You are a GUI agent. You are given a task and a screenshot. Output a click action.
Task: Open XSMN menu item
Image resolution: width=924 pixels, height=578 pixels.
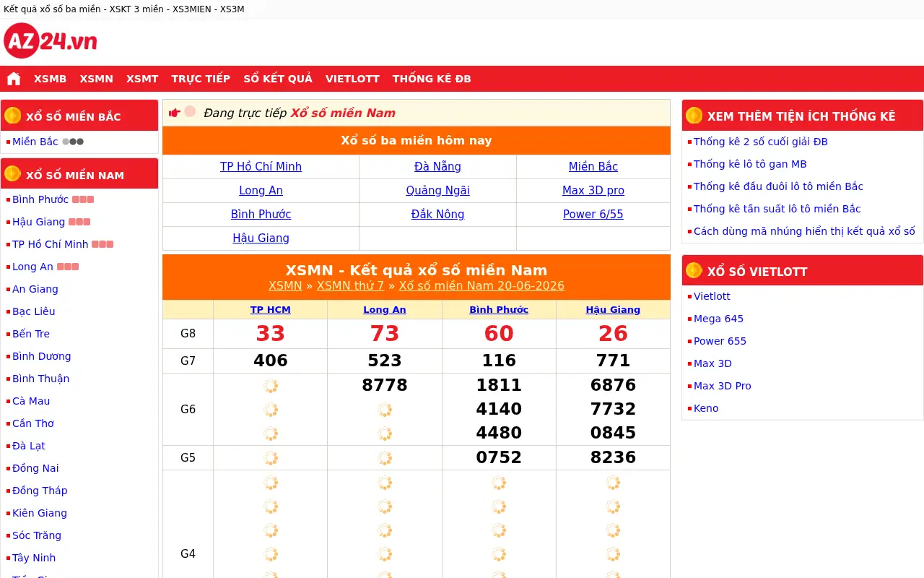[x=96, y=79]
